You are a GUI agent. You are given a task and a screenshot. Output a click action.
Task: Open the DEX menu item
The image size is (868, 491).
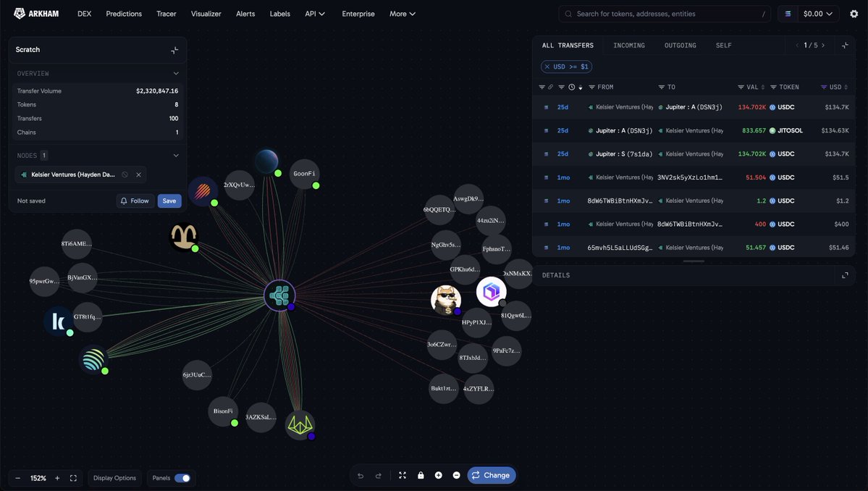[84, 14]
